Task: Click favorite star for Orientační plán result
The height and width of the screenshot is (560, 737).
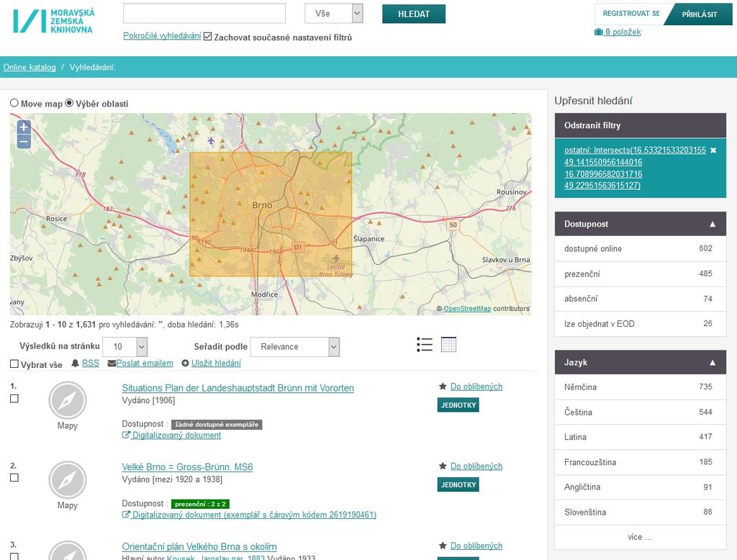Action: pyautogui.click(x=443, y=546)
